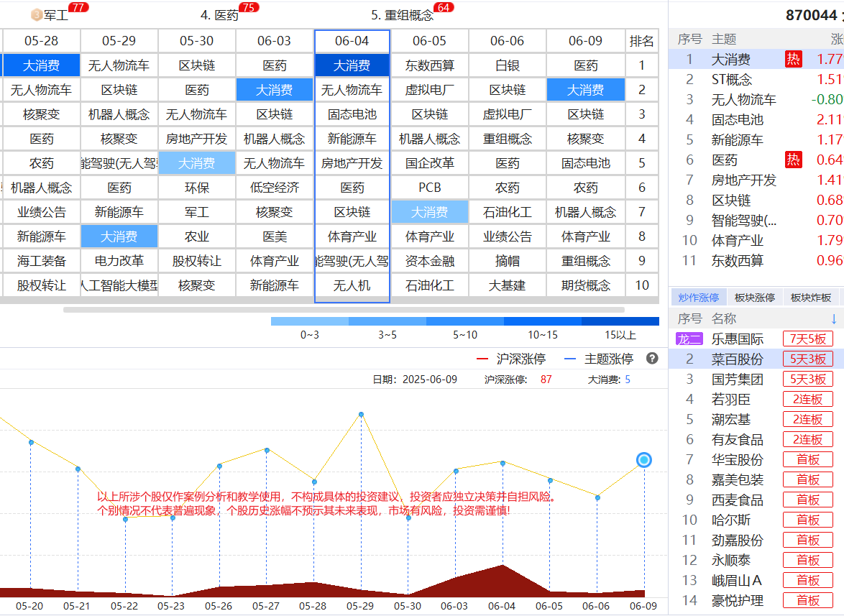The width and height of the screenshot is (844, 616).
Task: Click the medal icon beside 军工
Action: tap(37, 14)
